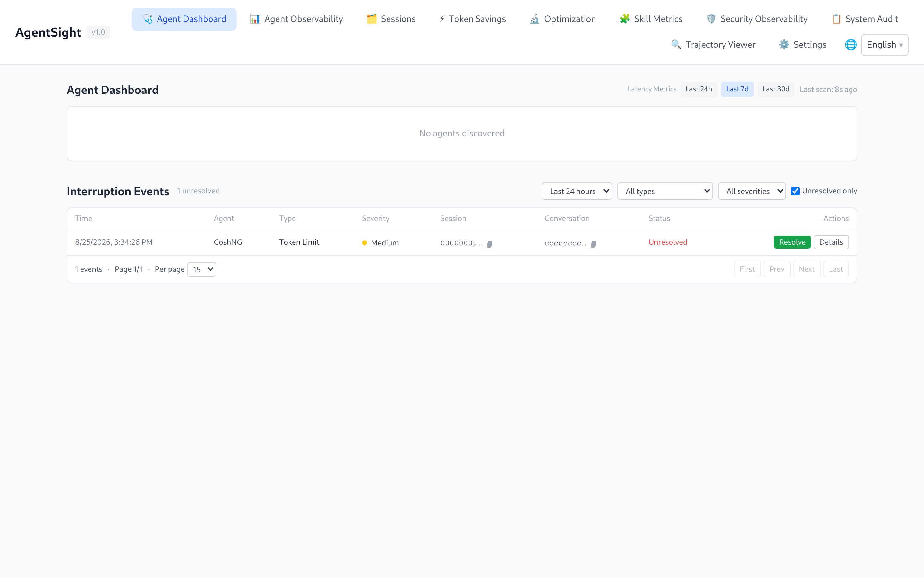Click the Unresolved status text
Screen dimensions: 924x578
click(667, 242)
